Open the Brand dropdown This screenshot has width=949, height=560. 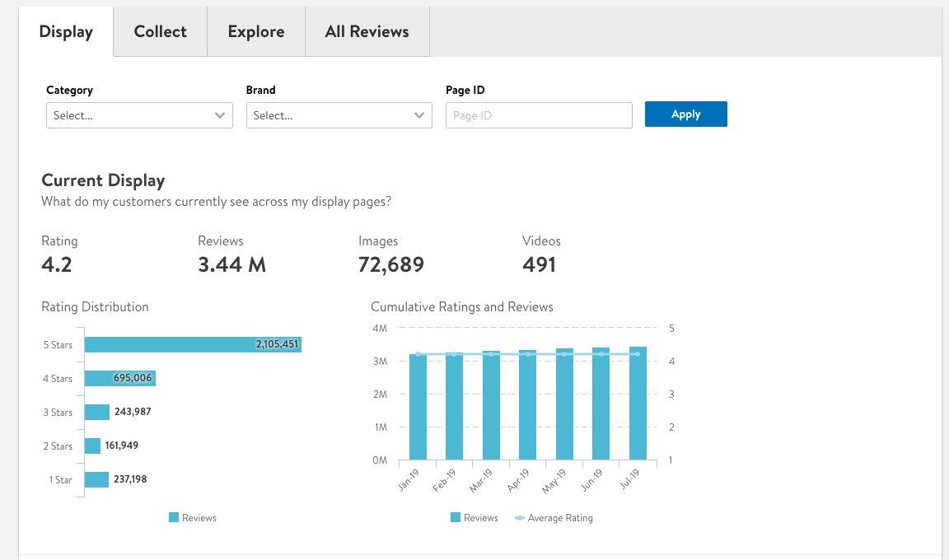[x=339, y=115]
